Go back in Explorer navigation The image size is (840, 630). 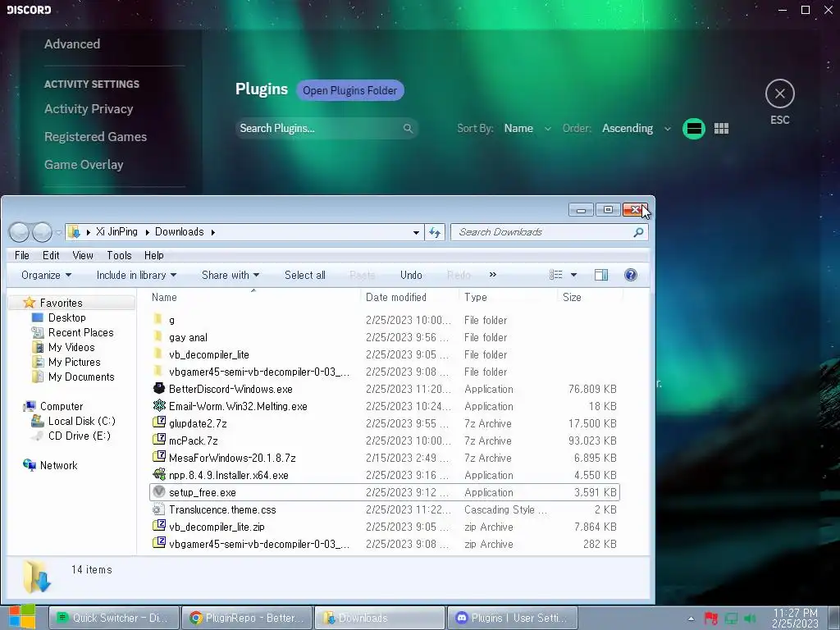point(20,232)
